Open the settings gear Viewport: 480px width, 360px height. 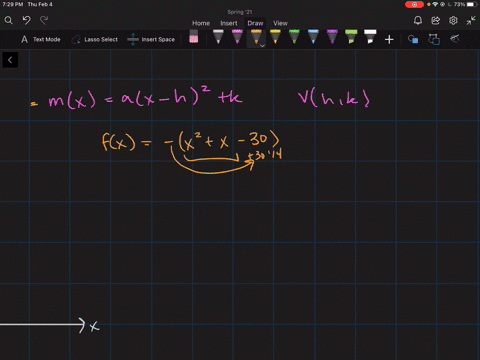click(x=453, y=21)
